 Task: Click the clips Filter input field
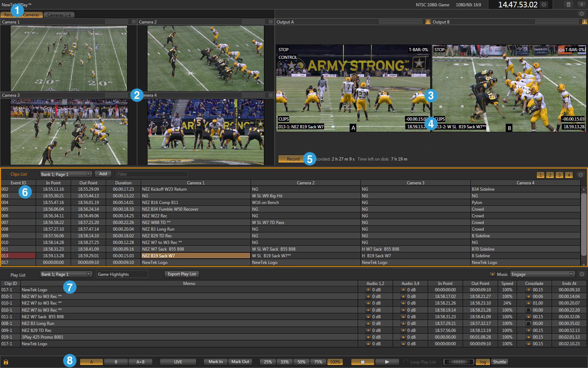[152, 174]
